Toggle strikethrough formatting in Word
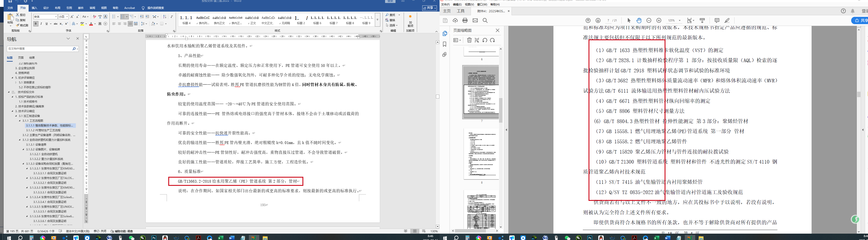Image resolution: width=868 pixels, height=240 pixels. coord(56,24)
